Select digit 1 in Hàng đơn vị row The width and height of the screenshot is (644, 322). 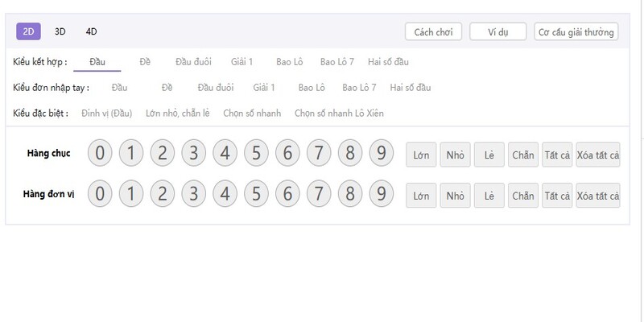[x=131, y=194]
